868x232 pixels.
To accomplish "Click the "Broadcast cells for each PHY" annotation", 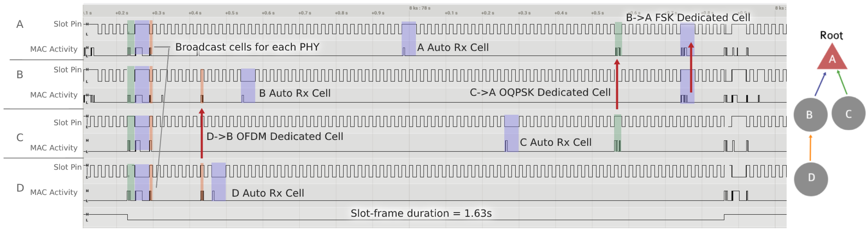I will [x=247, y=47].
